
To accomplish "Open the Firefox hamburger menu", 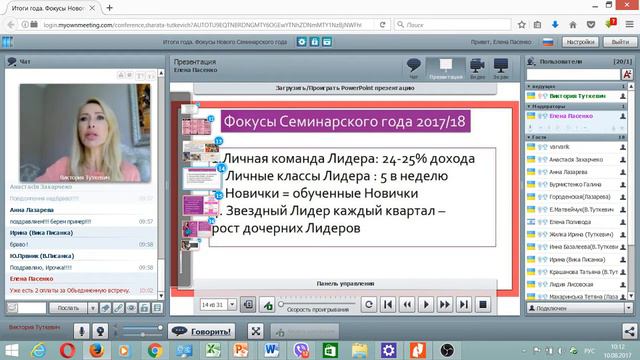I will [629, 24].
